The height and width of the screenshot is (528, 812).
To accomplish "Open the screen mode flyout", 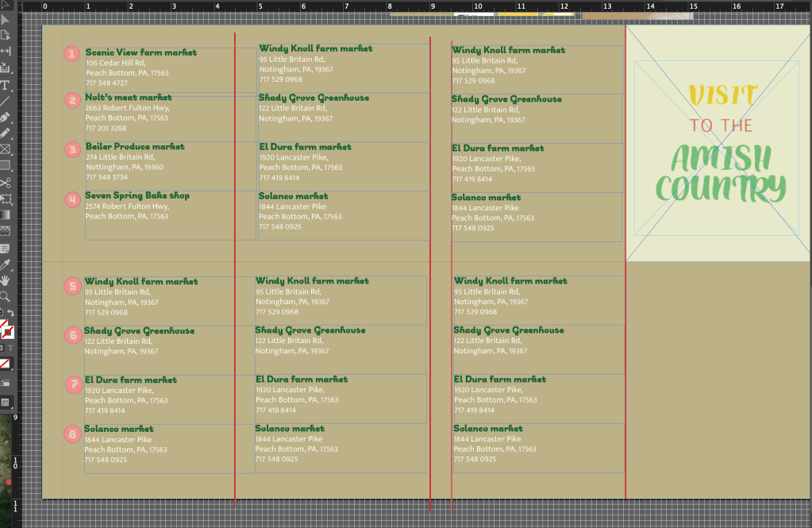I will [5, 402].
